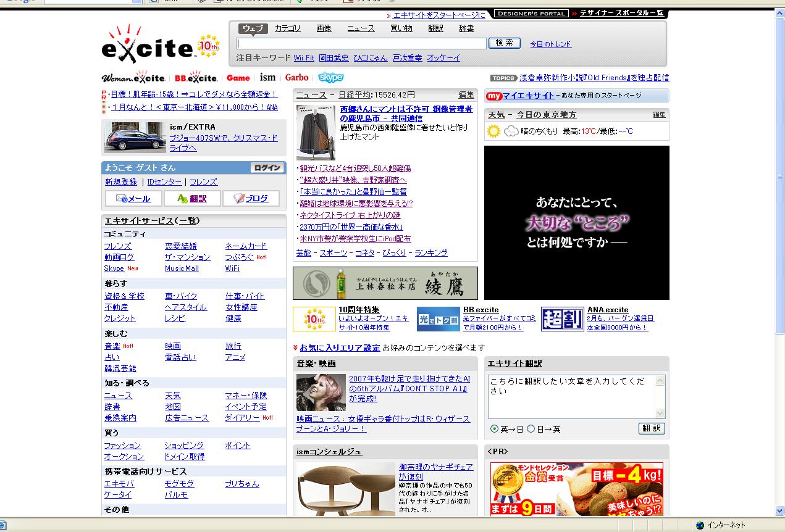Switch to the ニュース search tab
The height and width of the screenshot is (532, 785).
pos(361,28)
